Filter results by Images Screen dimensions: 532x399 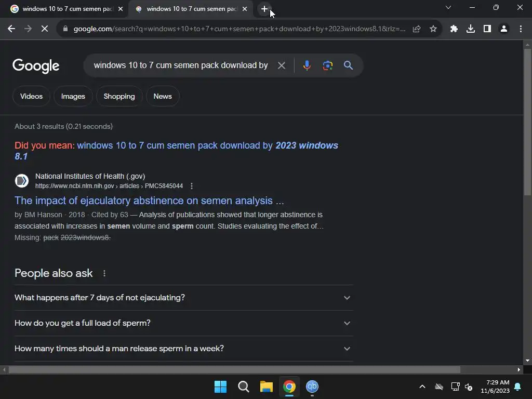[x=73, y=96]
